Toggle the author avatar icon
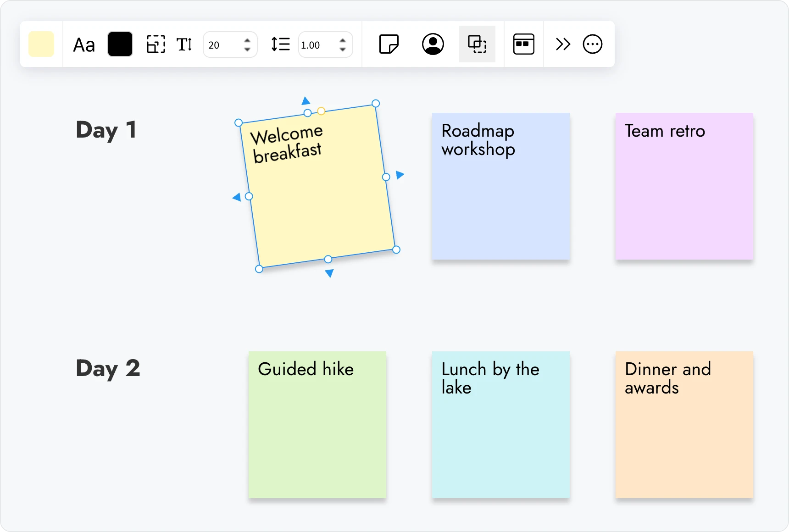 click(433, 44)
